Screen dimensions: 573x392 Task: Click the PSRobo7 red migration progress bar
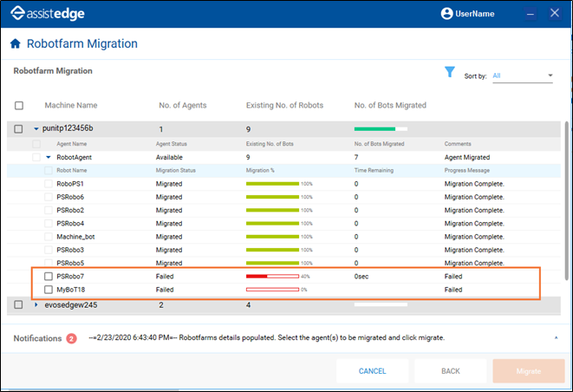tap(272, 277)
